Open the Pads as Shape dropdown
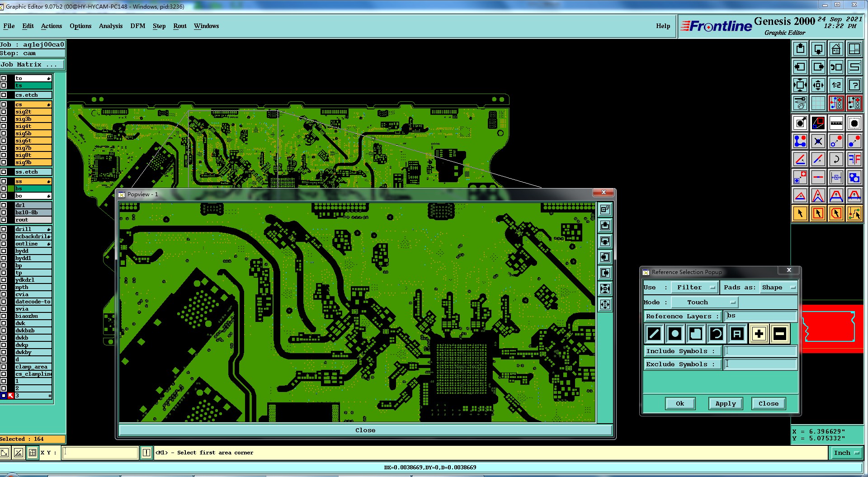 click(778, 288)
